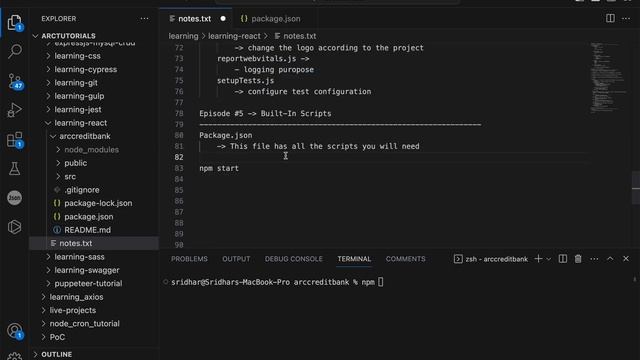Click the learning-react breadcrumb segment
This screenshot has height=360, width=640.
click(234, 36)
